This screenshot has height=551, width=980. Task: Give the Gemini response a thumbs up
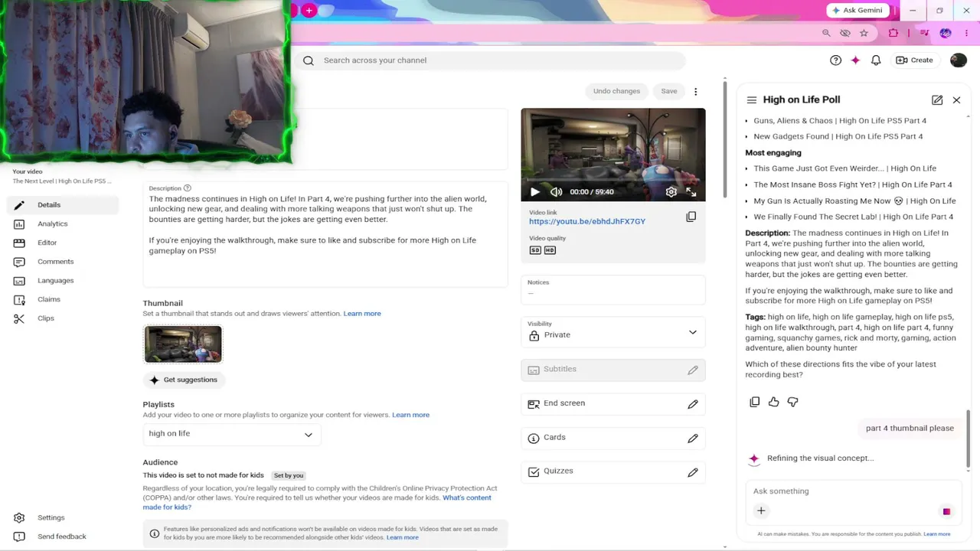(x=774, y=402)
